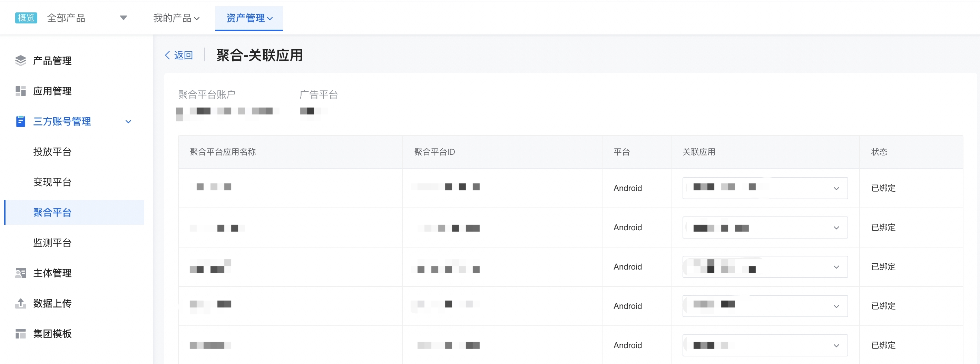This screenshot has height=364, width=980.
Task: Select 聚合平台 in the sidebar
Action: (x=52, y=212)
